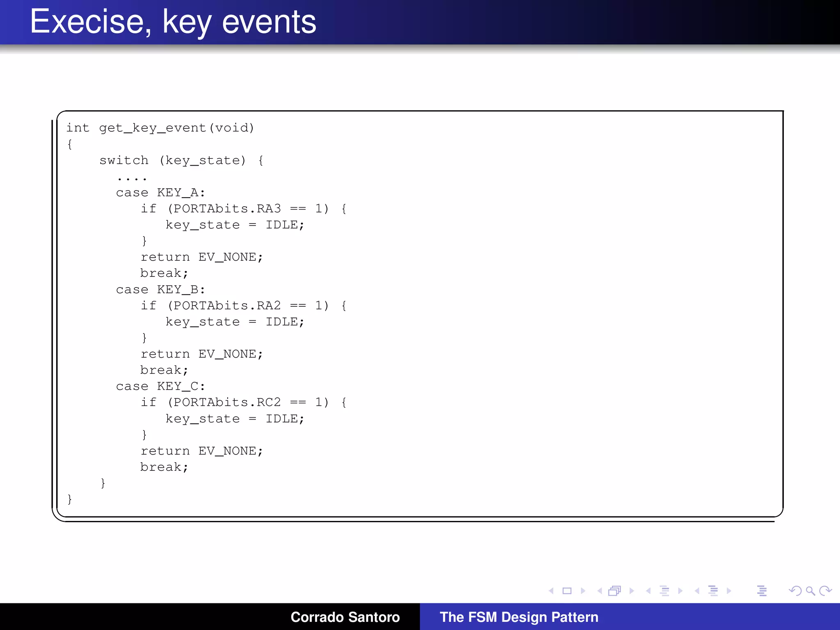Click the line case KEY_A:
Image resolution: width=840 pixels, height=630 pixels.
[160, 193]
